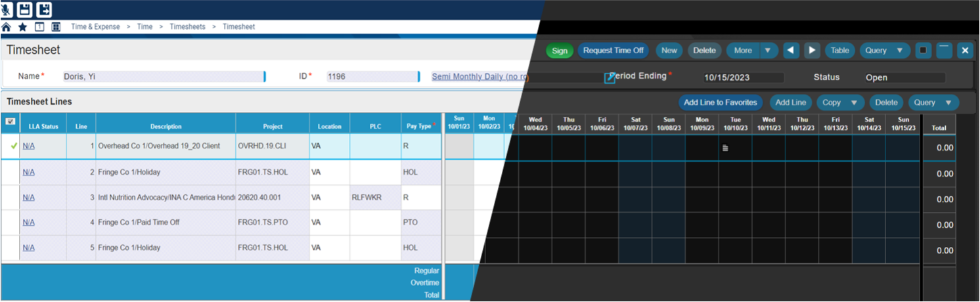Viewport: 980px width, 302px height.
Task: Navigate to Timesheets breadcrumb item
Action: (187, 27)
